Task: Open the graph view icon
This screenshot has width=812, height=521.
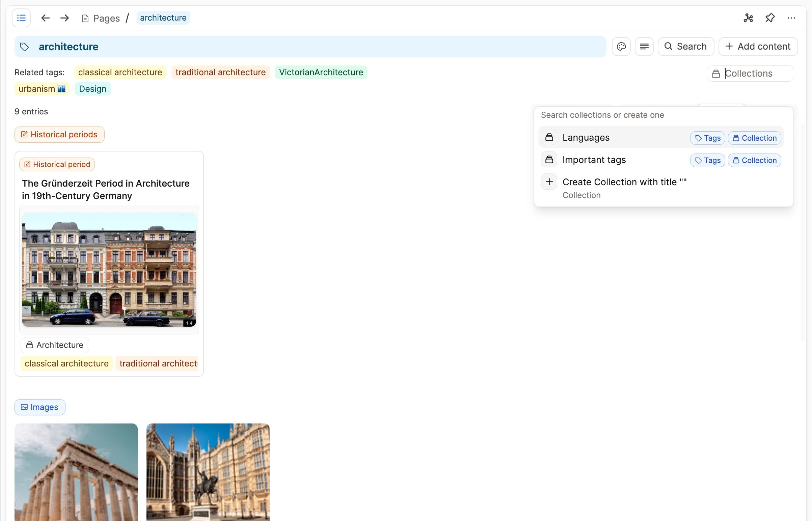Action: pos(748,18)
